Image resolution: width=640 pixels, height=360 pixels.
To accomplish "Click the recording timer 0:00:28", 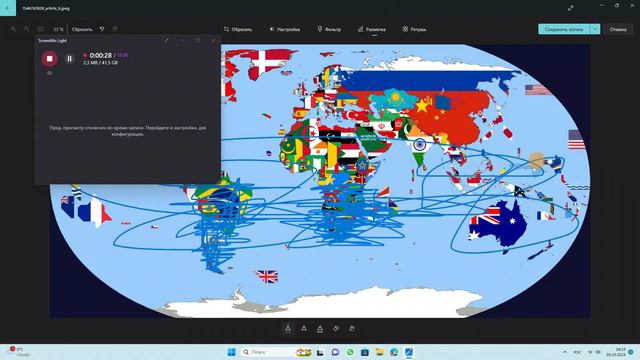I will point(100,55).
